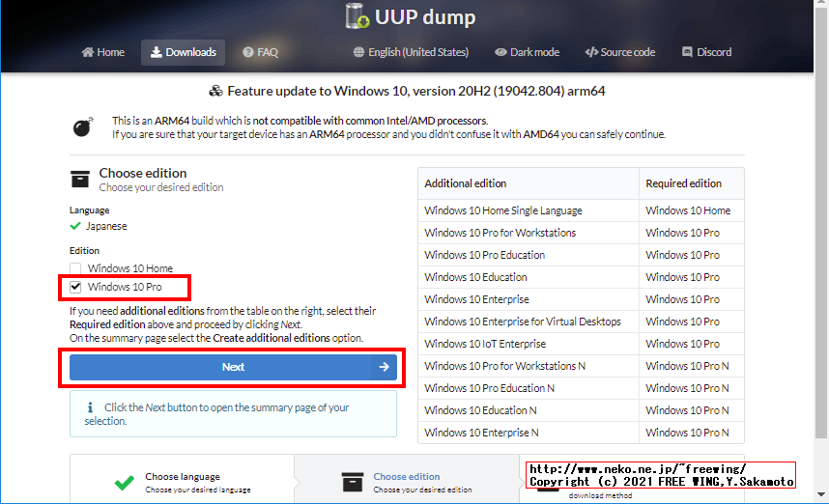Click the Japanese language label
Screen dimensions: 829x504
coord(106,226)
